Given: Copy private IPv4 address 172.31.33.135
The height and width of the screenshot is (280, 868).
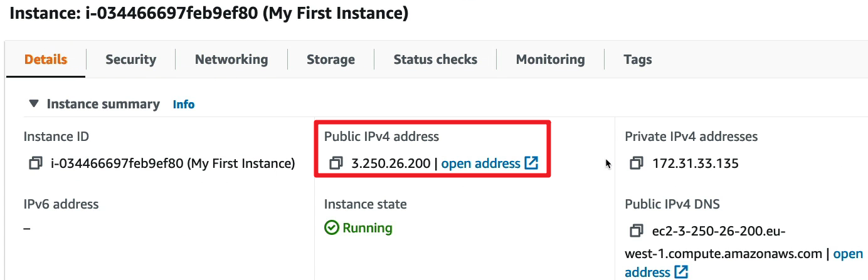Looking at the screenshot, I should point(637,163).
